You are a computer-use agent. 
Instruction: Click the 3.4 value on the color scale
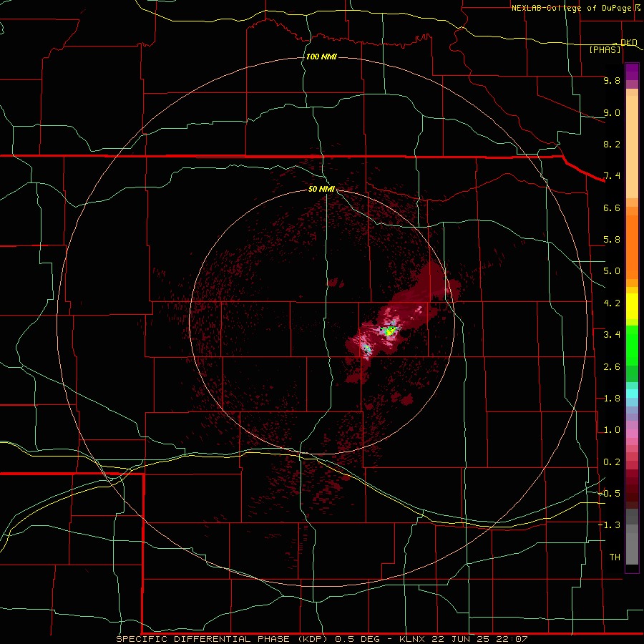612,335
